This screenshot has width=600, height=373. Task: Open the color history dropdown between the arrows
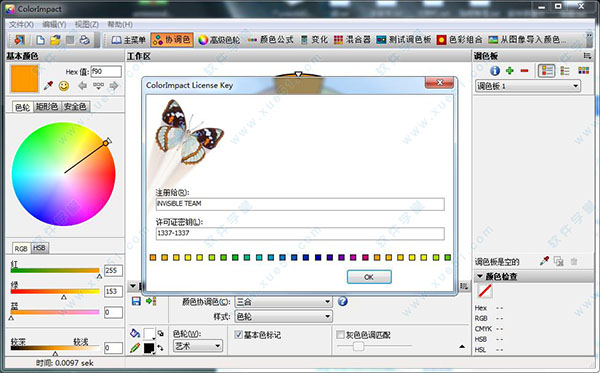coord(98,86)
